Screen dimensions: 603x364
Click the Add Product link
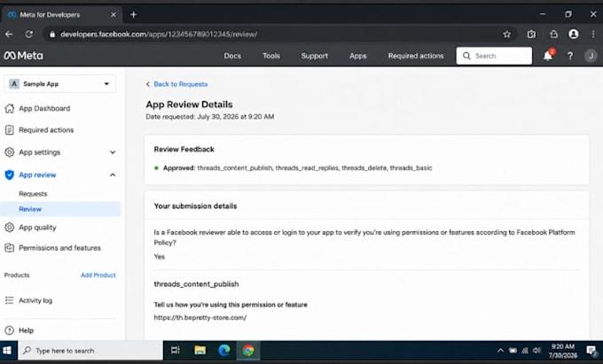pyautogui.click(x=98, y=275)
